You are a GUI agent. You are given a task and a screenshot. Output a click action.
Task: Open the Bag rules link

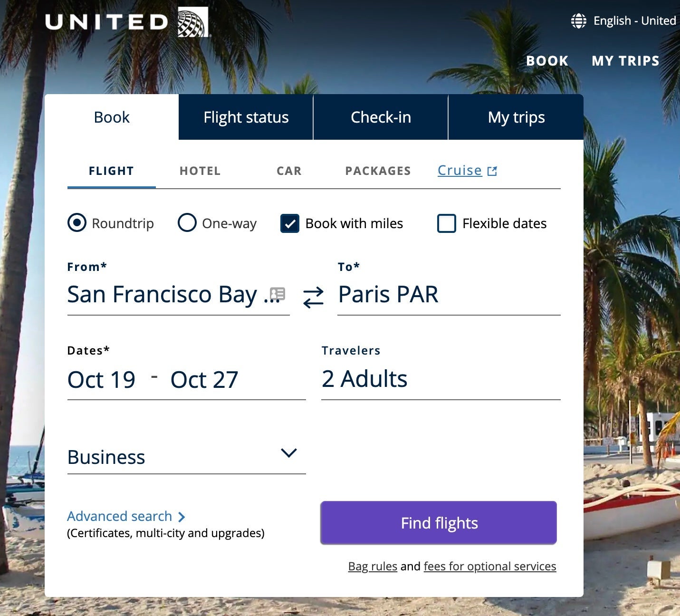373,566
